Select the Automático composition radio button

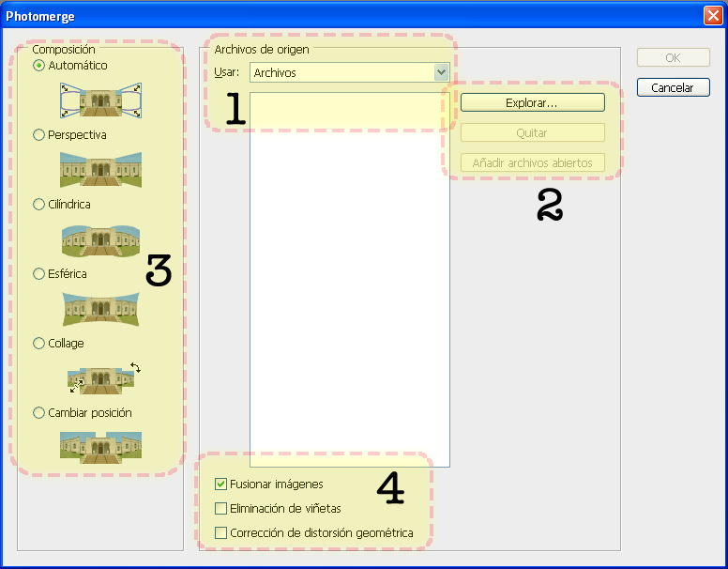click(39, 66)
